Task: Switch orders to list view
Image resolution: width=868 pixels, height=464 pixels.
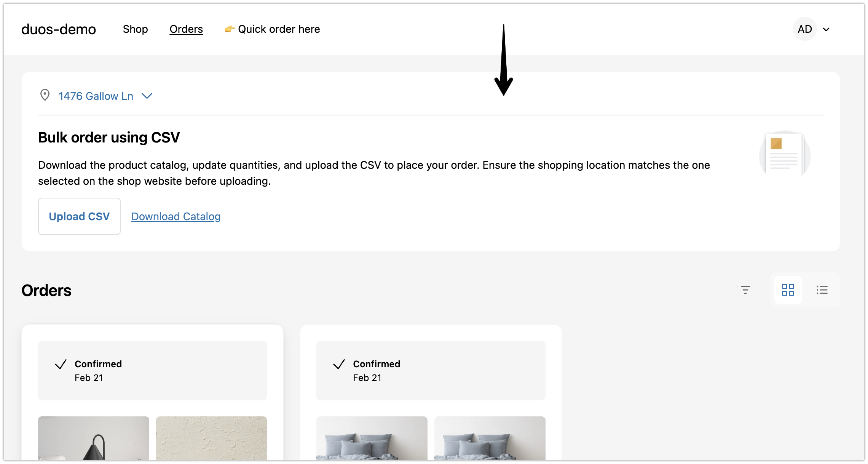Action: tap(822, 290)
